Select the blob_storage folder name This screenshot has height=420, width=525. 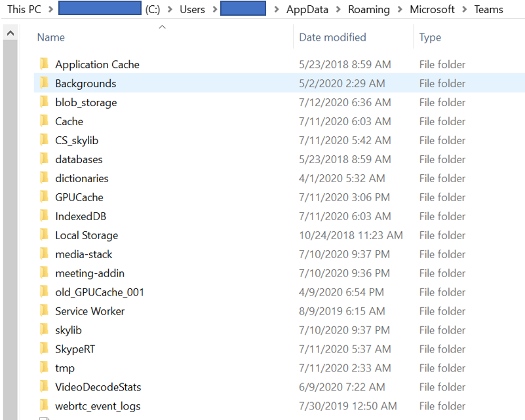coord(86,102)
